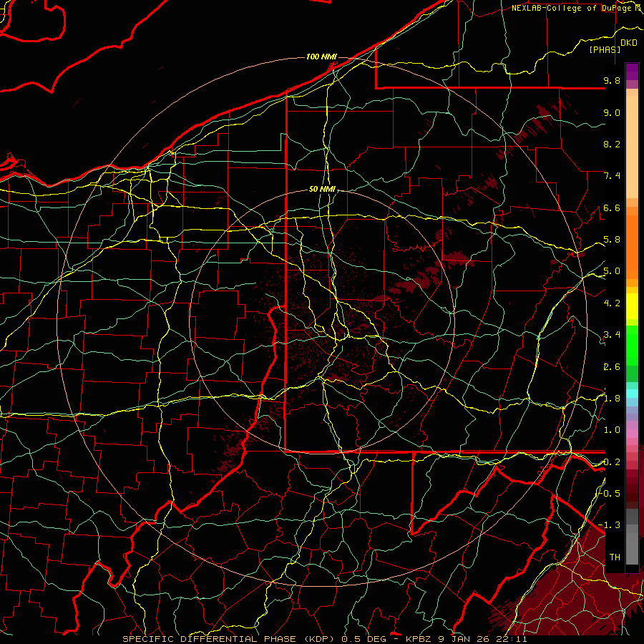
Task: Click the 9.8 value on color scale
Action: point(612,81)
